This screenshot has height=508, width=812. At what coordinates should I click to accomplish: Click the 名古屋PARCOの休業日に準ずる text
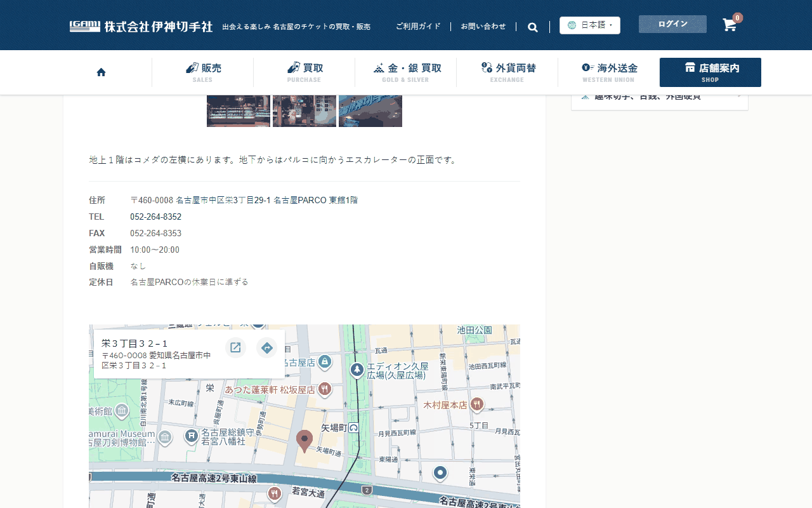pos(189,282)
